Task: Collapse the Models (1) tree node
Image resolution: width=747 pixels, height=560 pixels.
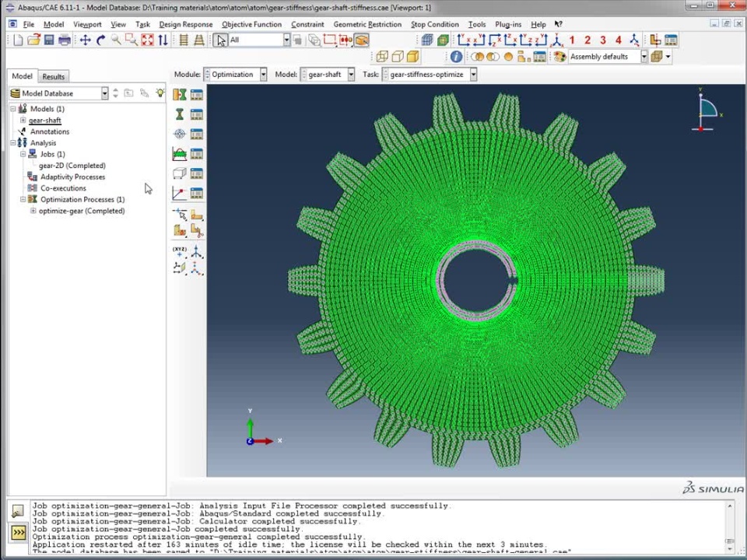Action: (13, 109)
